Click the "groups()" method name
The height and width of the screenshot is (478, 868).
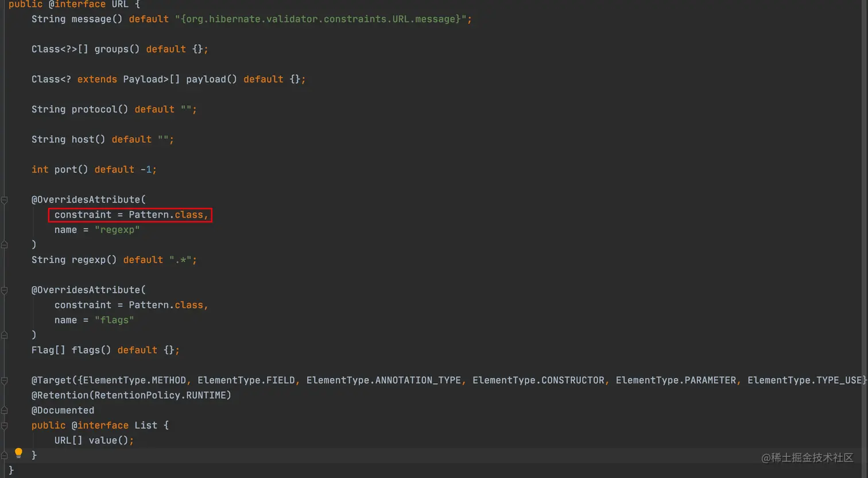point(117,49)
